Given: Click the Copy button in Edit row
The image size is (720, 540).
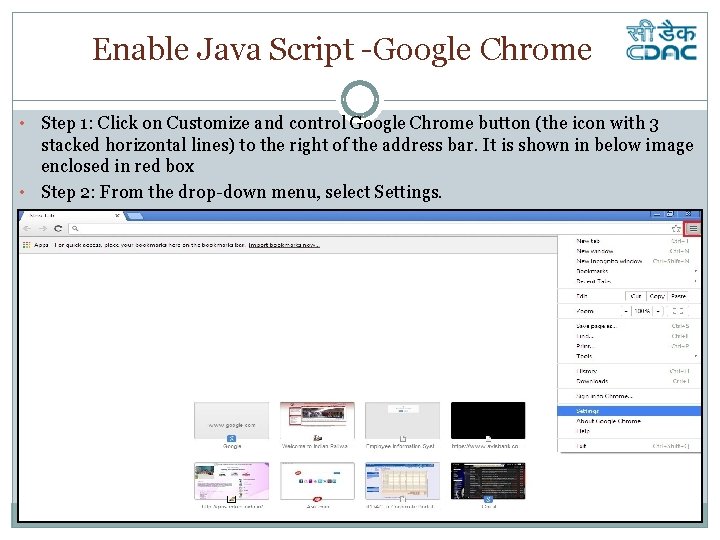Looking at the screenshot, I should point(657,296).
